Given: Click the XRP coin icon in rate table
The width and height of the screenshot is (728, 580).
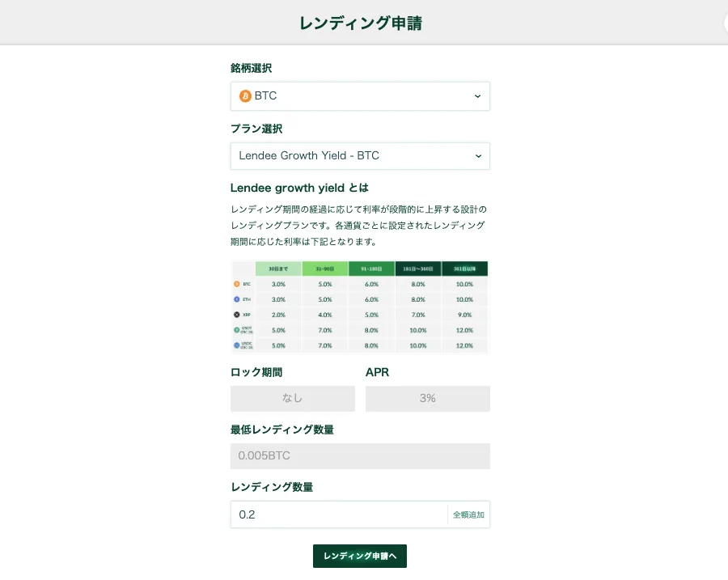Looking at the screenshot, I should (237, 315).
